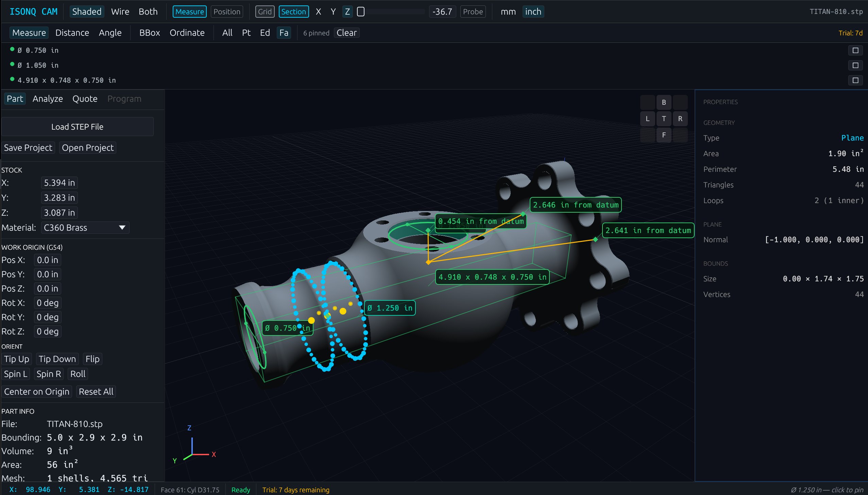868x495 pixels.
Task: Uncheck the pin for Ø 0.750 measurement
Action: pos(856,50)
